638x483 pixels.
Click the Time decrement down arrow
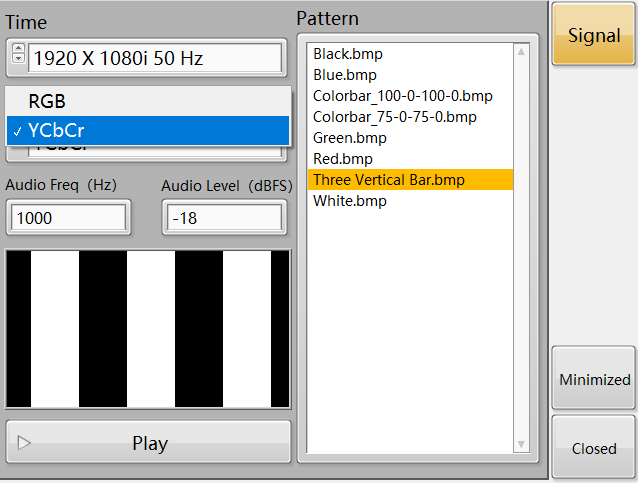click(18, 60)
